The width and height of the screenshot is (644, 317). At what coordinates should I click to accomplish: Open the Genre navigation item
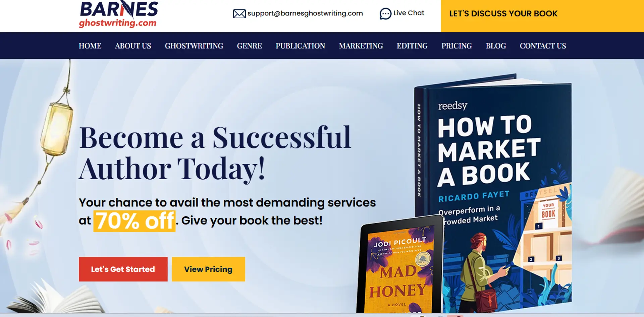[249, 46]
